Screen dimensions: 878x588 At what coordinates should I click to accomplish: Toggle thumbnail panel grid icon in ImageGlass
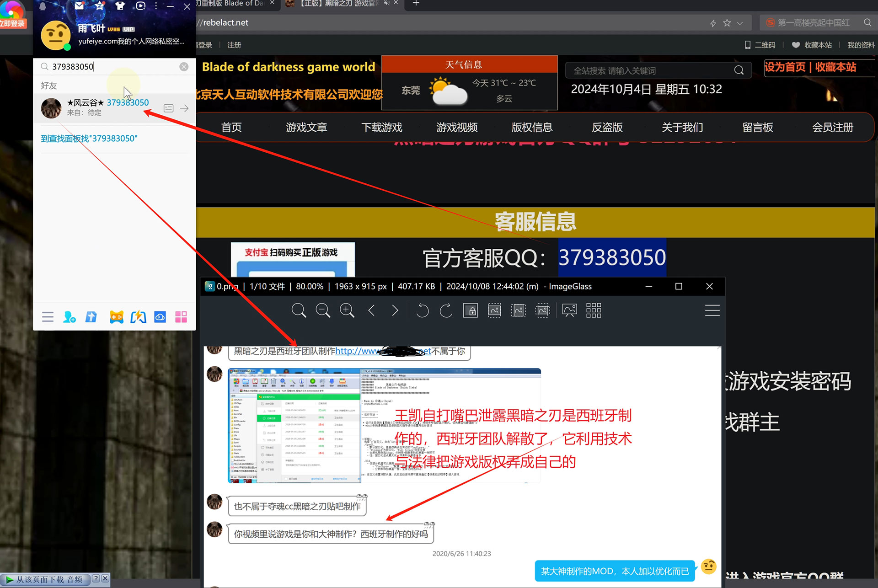[x=594, y=310]
